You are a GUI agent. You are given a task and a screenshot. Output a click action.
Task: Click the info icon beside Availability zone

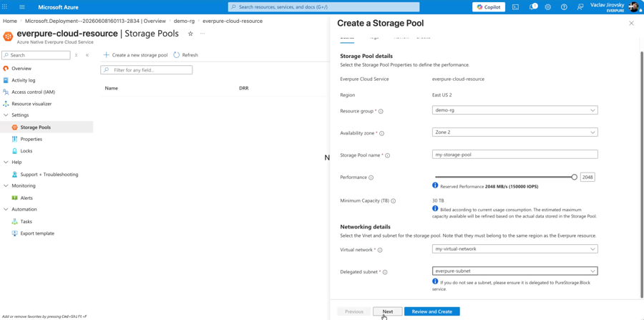click(382, 133)
